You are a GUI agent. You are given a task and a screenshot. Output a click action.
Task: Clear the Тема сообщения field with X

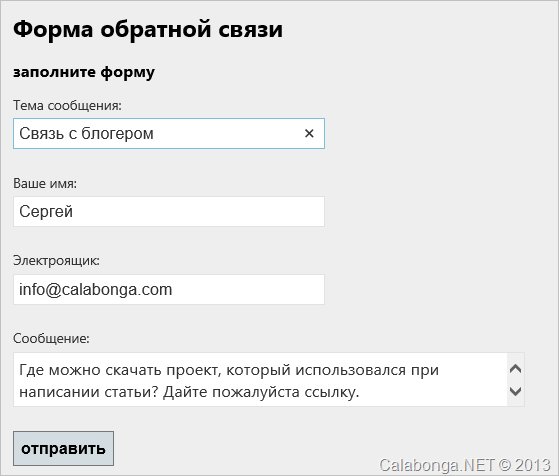(309, 133)
